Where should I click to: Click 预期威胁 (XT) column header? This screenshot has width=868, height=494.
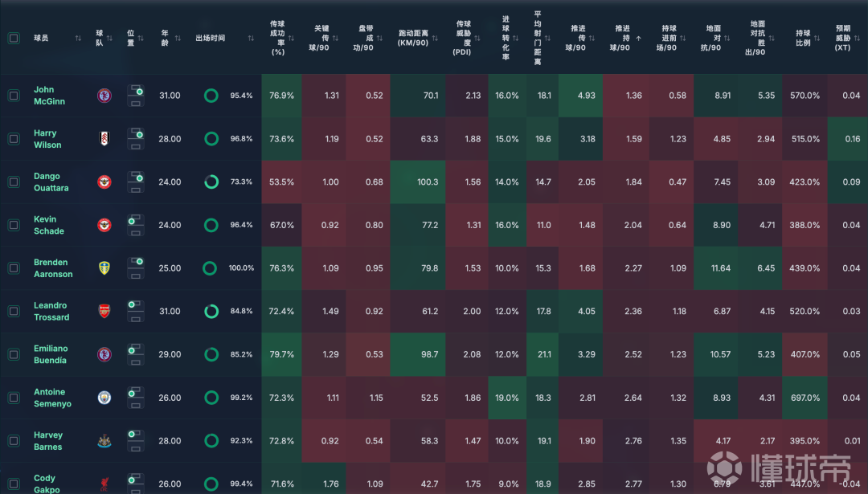[844, 38]
